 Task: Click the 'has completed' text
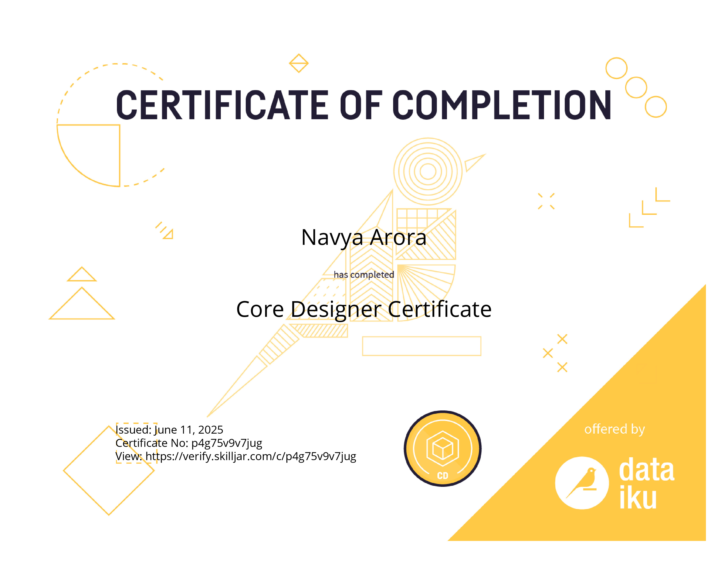(x=364, y=274)
